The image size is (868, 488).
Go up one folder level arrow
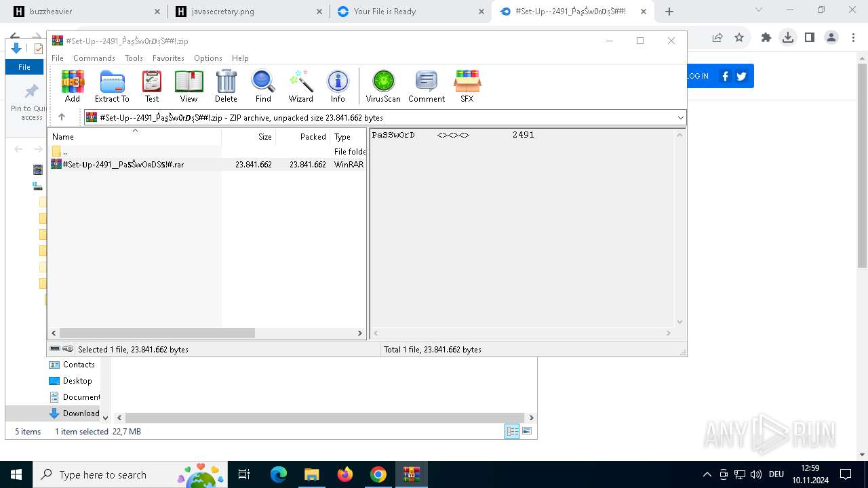tap(62, 117)
